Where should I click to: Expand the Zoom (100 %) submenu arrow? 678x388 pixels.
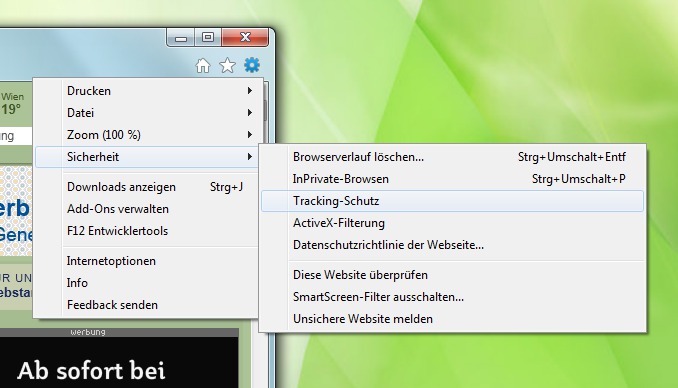coord(250,135)
